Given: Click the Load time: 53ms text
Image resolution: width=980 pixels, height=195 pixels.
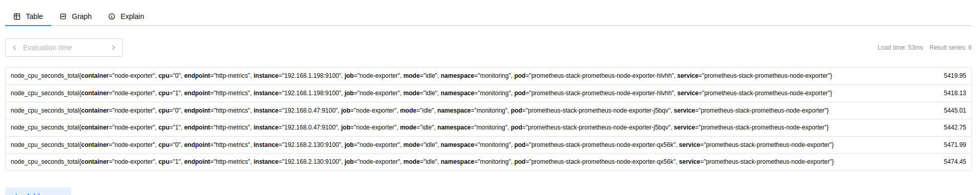Looking at the screenshot, I should pos(900,48).
